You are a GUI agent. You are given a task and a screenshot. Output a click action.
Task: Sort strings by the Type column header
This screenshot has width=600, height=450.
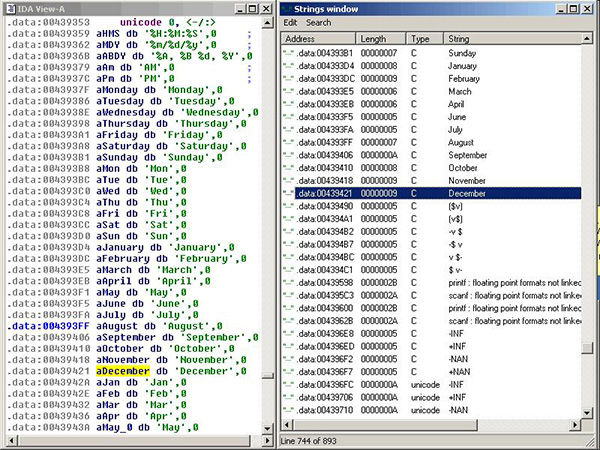coord(425,39)
